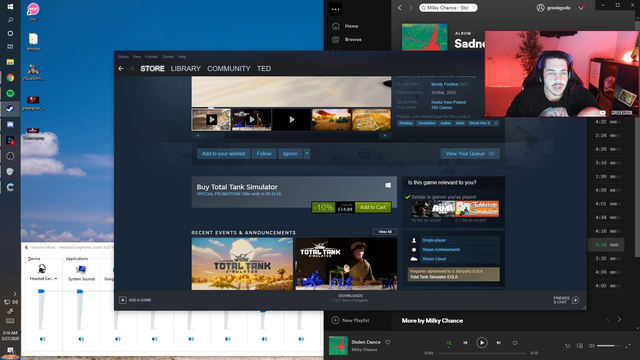Click View Your Queue button
This screenshot has width=640, height=360.
click(x=470, y=154)
